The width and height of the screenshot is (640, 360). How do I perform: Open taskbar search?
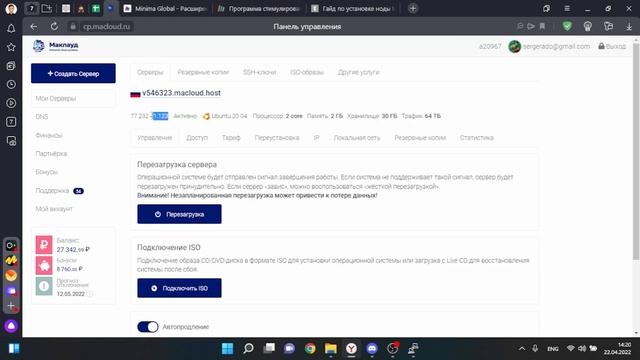[248, 348]
